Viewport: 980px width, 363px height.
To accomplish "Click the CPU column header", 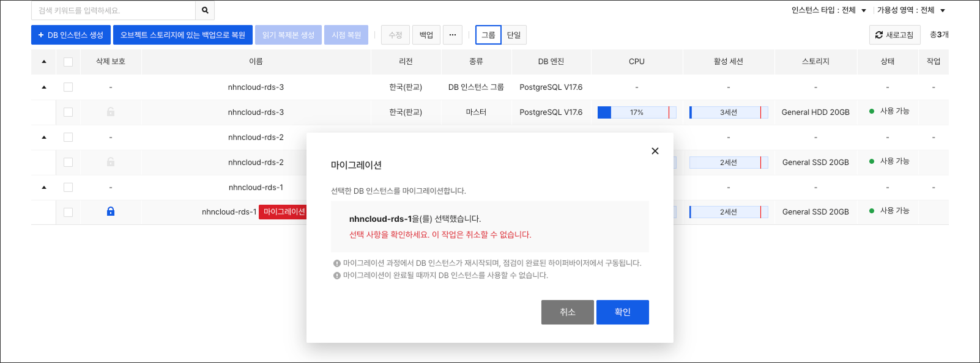I will tap(637, 62).
